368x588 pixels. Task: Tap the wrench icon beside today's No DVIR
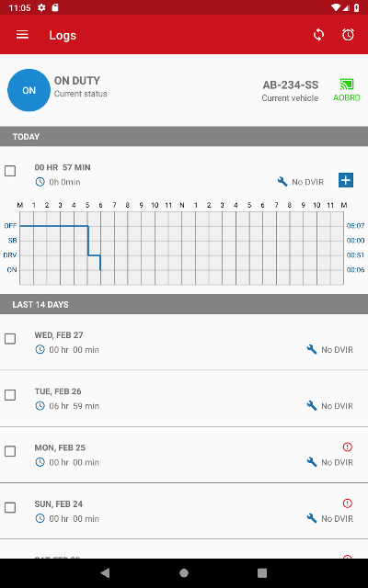282,182
